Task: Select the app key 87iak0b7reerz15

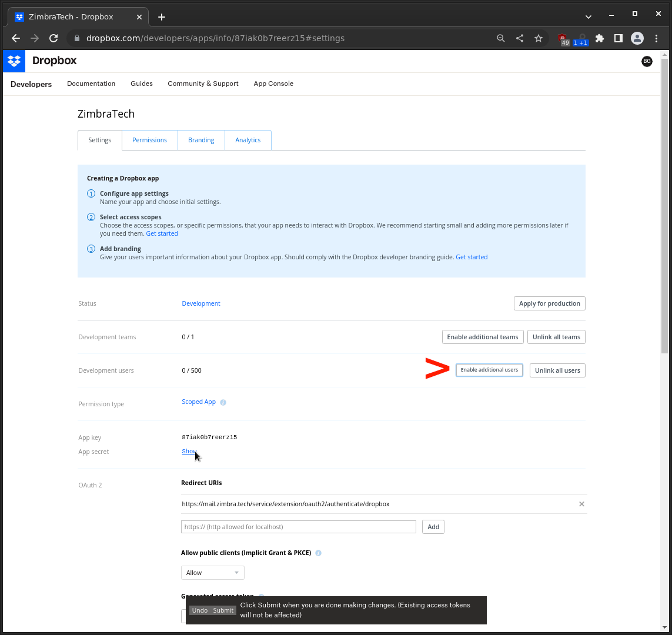Action: (209, 437)
